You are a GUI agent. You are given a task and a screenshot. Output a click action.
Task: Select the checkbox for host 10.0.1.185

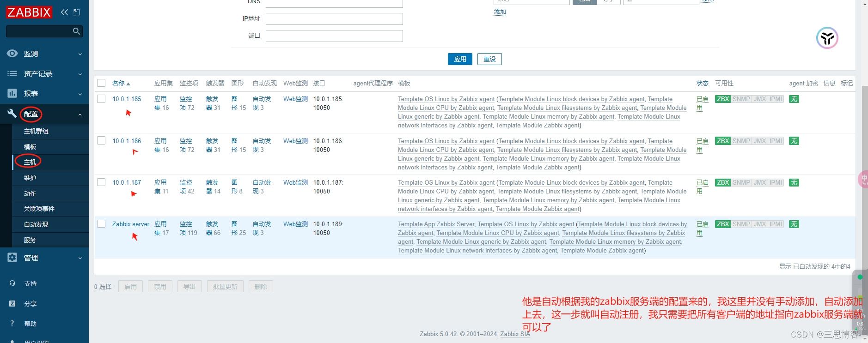pyautogui.click(x=101, y=99)
